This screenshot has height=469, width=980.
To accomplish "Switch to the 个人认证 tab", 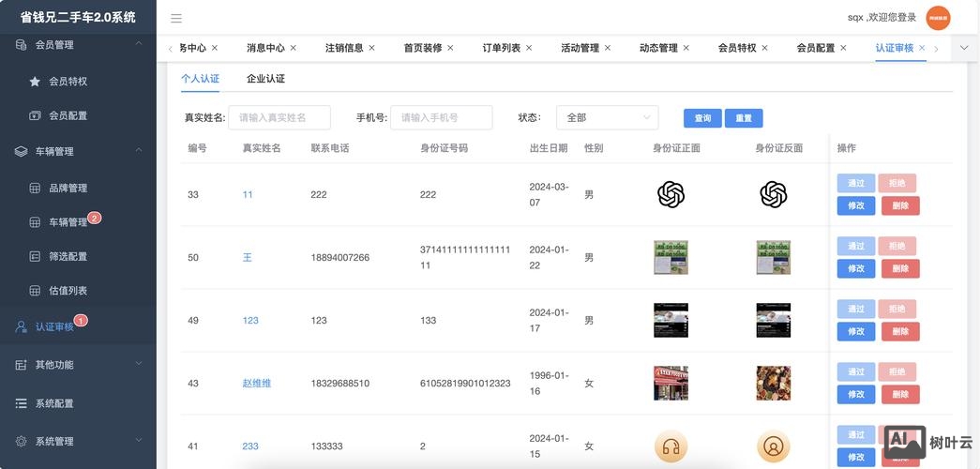I will pyautogui.click(x=200, y=79).
